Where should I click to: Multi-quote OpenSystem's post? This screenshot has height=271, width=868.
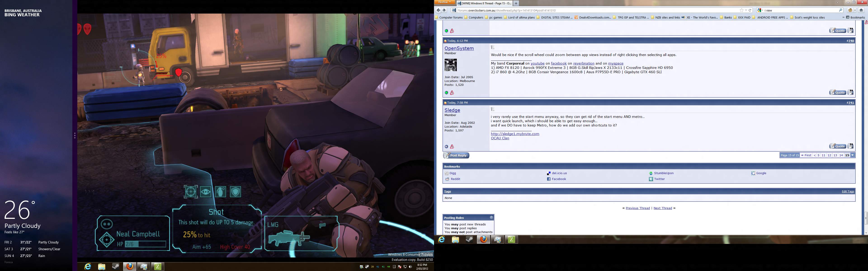[850, 92]
